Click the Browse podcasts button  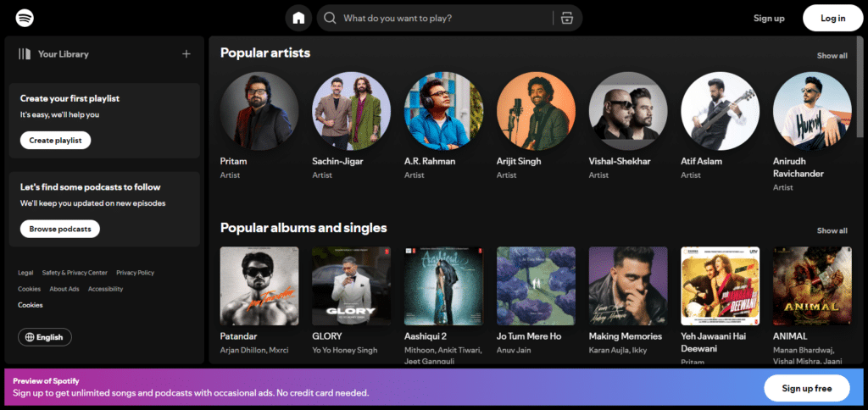click(x=60, y=229)
